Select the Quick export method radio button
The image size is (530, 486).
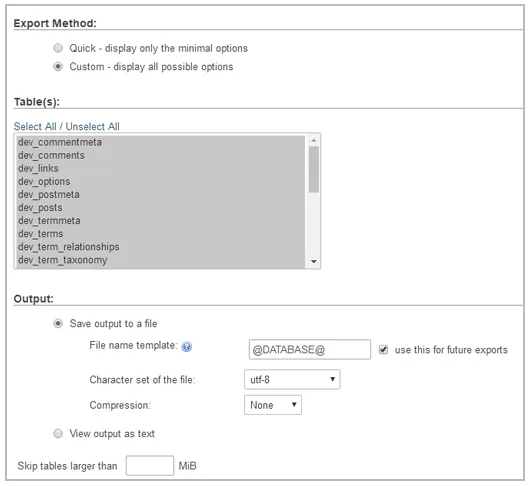click(x=58, y=48)
